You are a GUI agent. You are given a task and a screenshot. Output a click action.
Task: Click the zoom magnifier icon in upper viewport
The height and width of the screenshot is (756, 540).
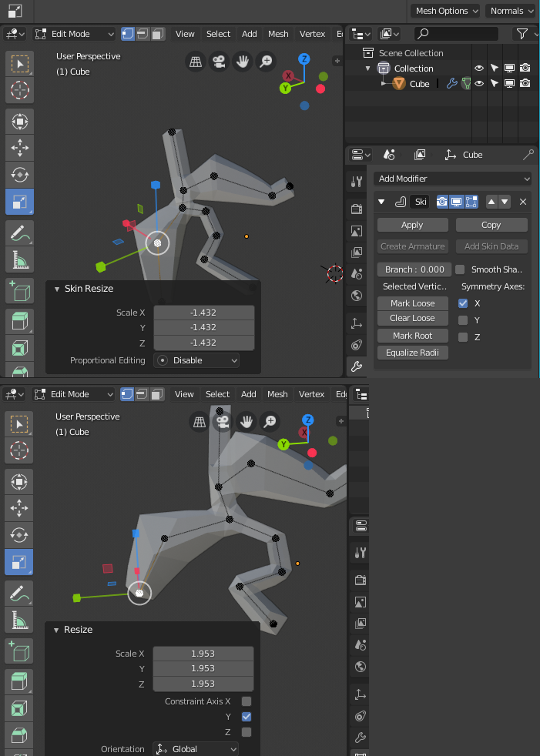pyautogui.click(x=266, y=62)
